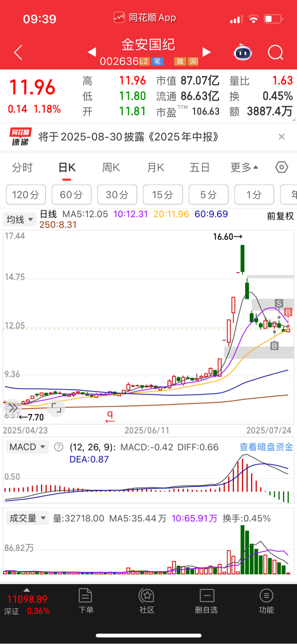297x644 pixels.
Task: Dismiss the 2025年中报 announcement banner
Action: (282, 136)
